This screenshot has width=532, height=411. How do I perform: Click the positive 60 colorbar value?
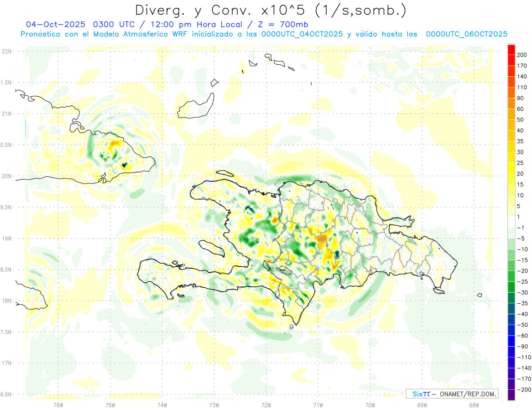click(x=520, y=109)
